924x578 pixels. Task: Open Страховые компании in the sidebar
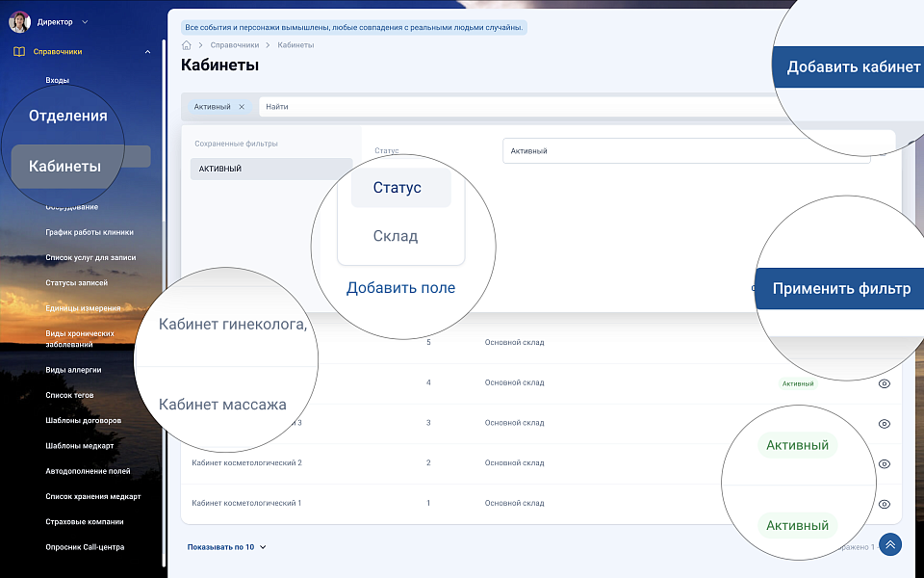click(x=85, y=522)
